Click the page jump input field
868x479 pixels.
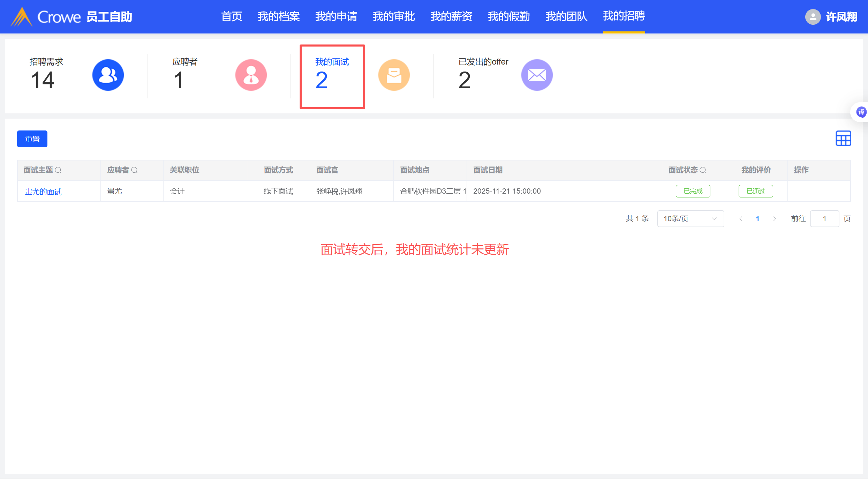(824, 219)
